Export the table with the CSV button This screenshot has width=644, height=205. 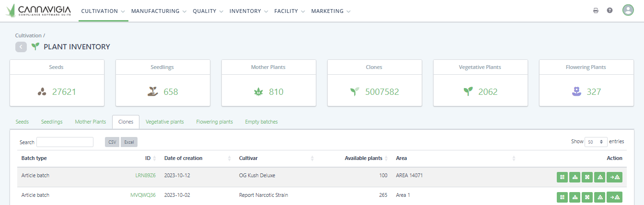point(112,142)
